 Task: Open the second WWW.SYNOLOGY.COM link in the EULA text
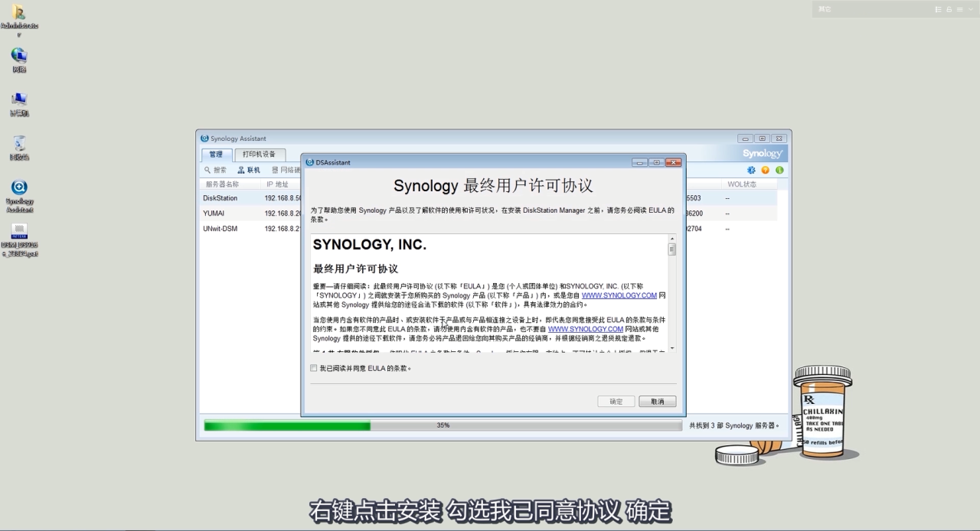586,329
